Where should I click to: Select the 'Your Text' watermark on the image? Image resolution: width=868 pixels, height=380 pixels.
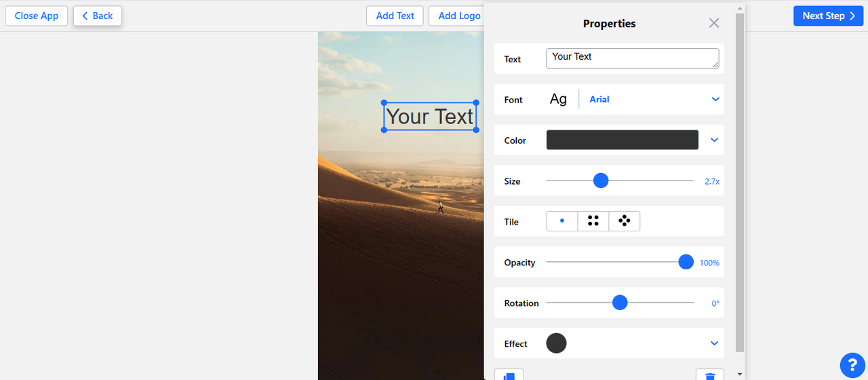430,117
